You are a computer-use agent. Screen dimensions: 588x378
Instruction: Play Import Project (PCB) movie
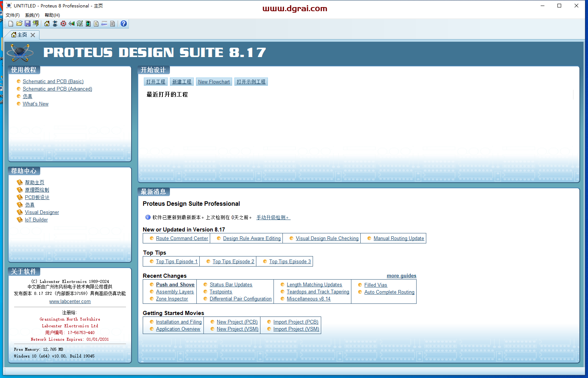tap(296, 322)
